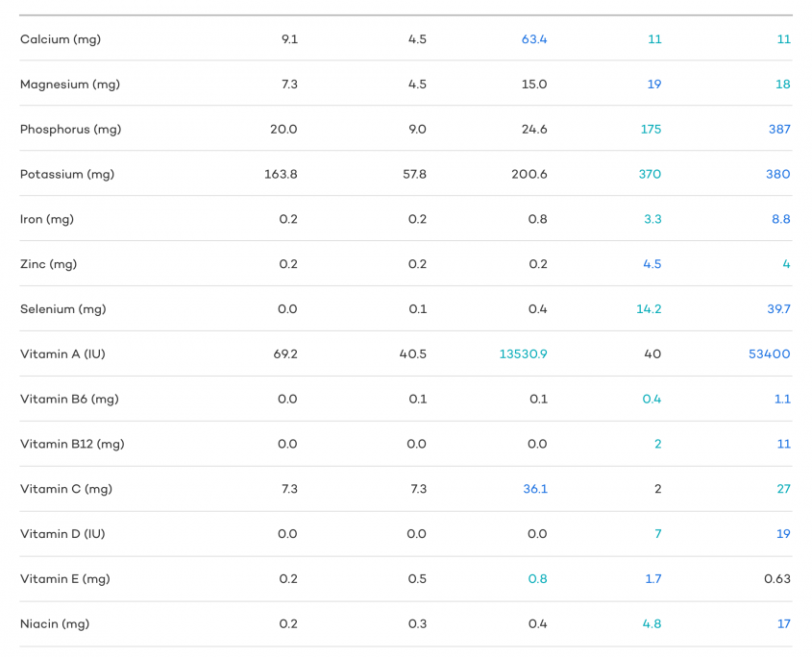Select the Phosphorus value 387
The height and width of the screenshot is (657, 812).
point(779,130)
